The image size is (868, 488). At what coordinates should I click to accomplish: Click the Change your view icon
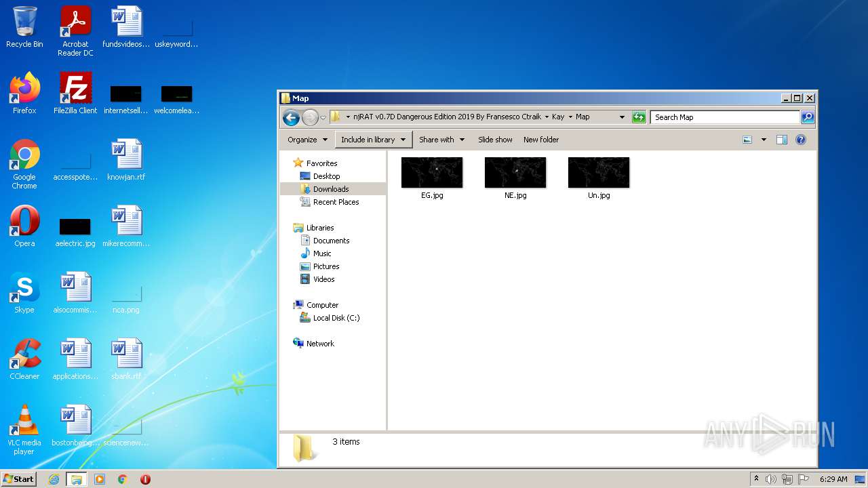pyautogui.click(x=747, y=140)
